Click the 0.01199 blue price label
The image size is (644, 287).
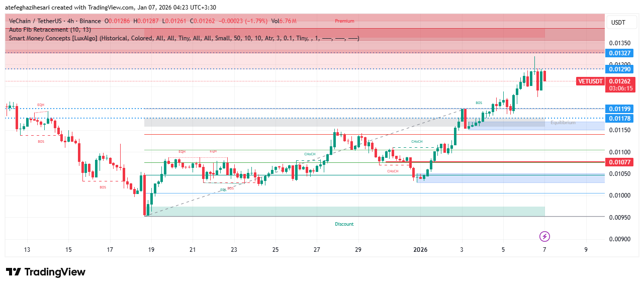(x=620, y=109)
